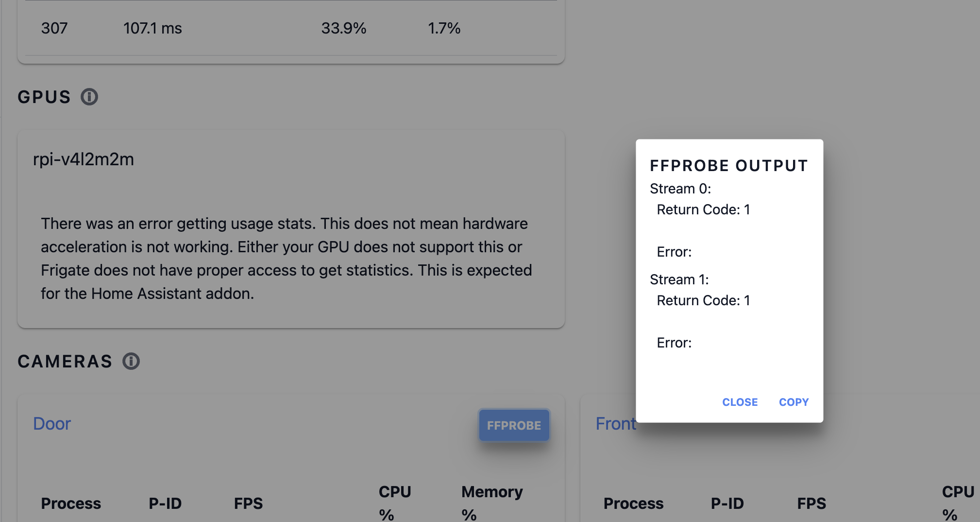Click the FFPROBE button for the Door camera
980x522 pixels.
click(514, 425)
